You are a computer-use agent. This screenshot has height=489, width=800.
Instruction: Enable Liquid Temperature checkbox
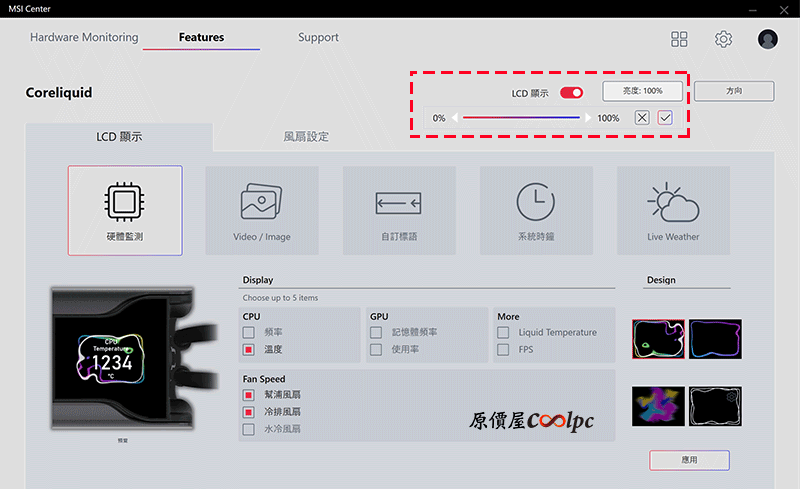point(503,333)
